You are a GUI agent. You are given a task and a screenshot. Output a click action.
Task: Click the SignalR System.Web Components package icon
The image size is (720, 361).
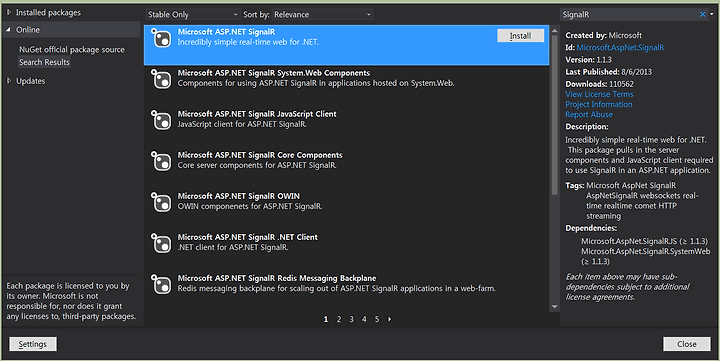pyautogui.click(x=161, y=79)
